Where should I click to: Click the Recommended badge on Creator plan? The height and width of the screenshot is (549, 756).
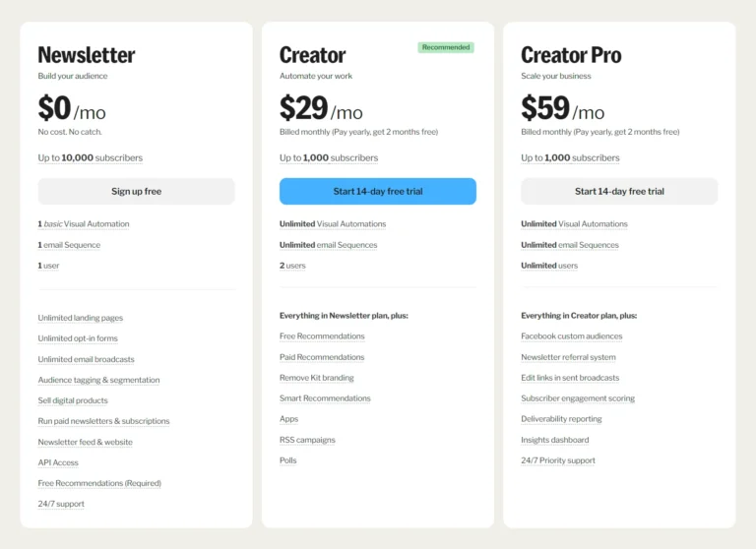tap(445, 47)
